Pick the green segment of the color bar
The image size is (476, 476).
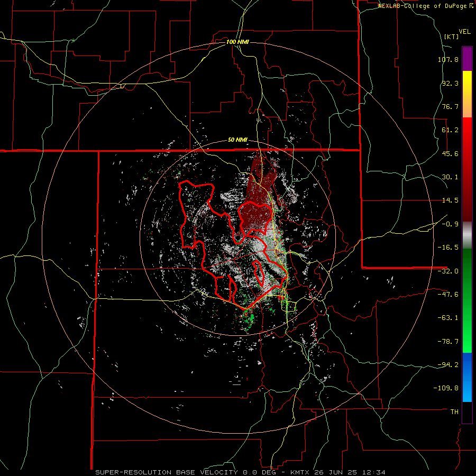[x=467, y=300]
